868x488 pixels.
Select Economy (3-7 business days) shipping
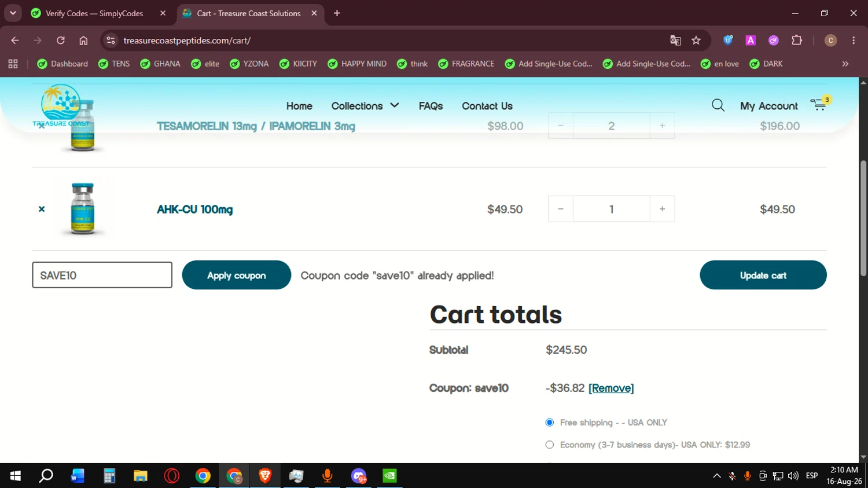click(x=550, y=445)
